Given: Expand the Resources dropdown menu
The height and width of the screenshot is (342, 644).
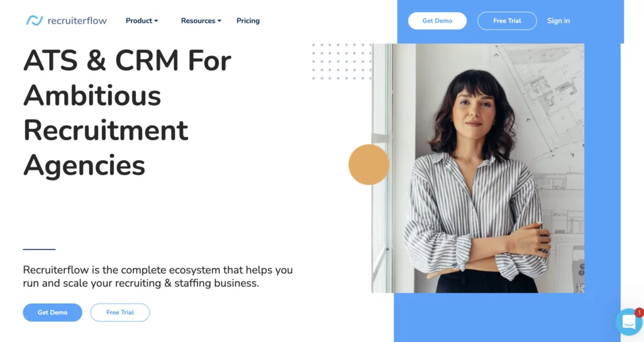Looking at the screenshot, I should pos(201,21).
